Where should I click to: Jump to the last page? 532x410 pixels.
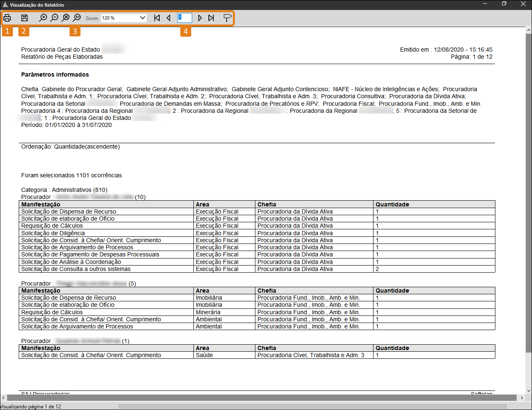coord(211,18)
